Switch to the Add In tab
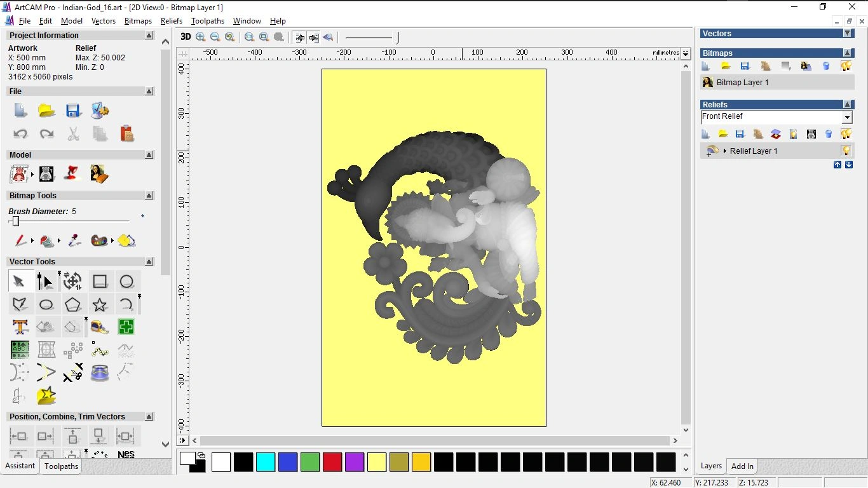 [742, 466]
